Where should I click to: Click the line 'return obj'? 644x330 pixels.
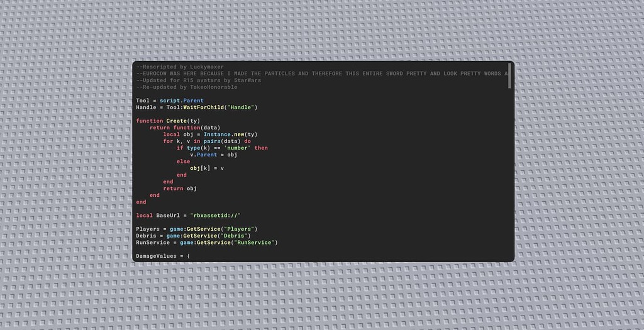(180, 189)
